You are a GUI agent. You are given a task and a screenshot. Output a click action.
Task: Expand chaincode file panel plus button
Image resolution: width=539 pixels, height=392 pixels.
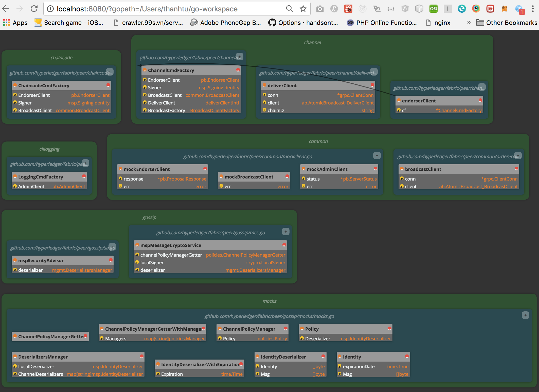(x=110, y=72)
